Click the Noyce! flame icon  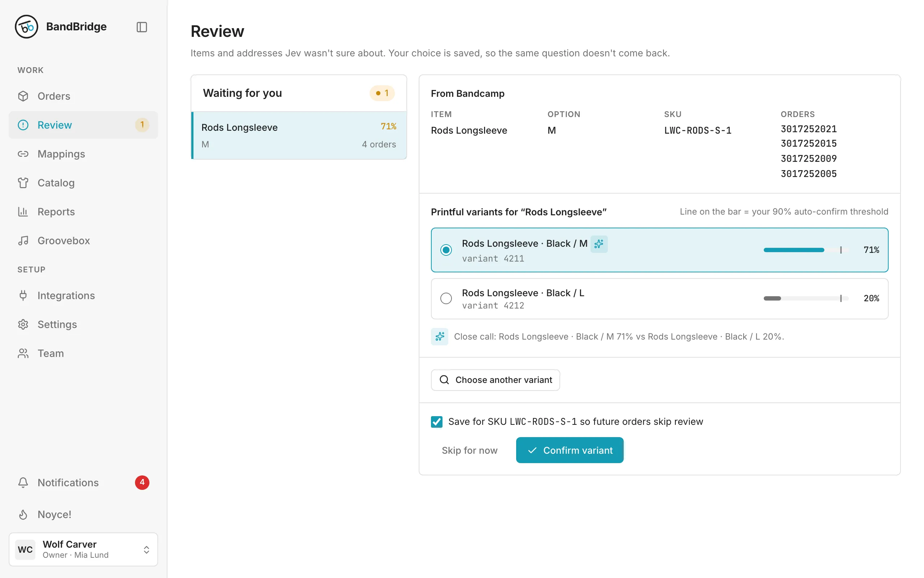tap(23, 514)
